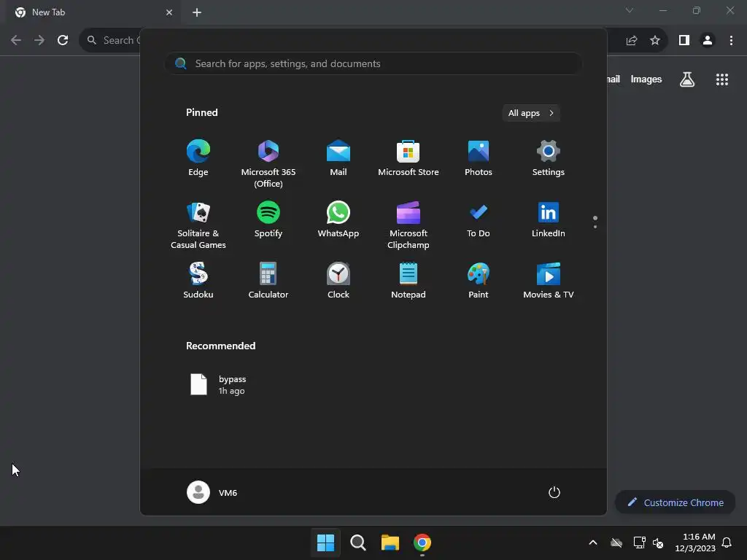Screen dimensions: 747x560
Task: Open taskbar Search
Action: 357,542
